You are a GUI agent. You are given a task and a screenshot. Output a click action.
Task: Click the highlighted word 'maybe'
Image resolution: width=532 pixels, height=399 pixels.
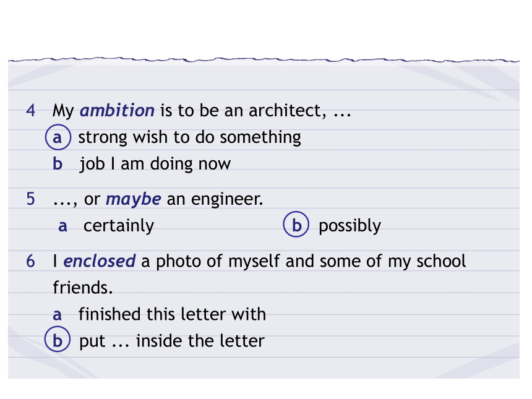pos(134,199)
